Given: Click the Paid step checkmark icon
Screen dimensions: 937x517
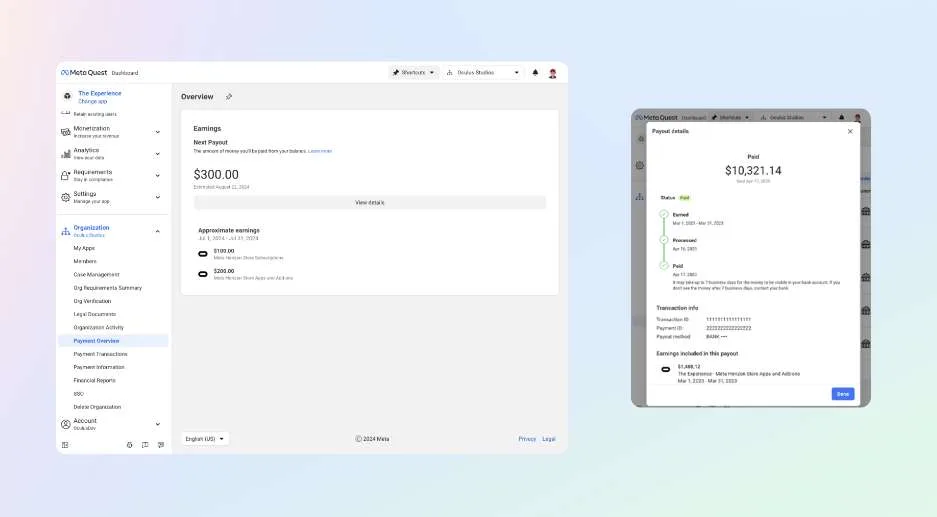Looking at the screenshot, I should click(664, 265).
